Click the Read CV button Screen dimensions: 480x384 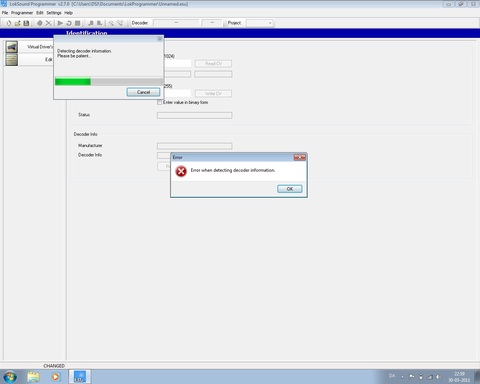(x=213, y=63)
